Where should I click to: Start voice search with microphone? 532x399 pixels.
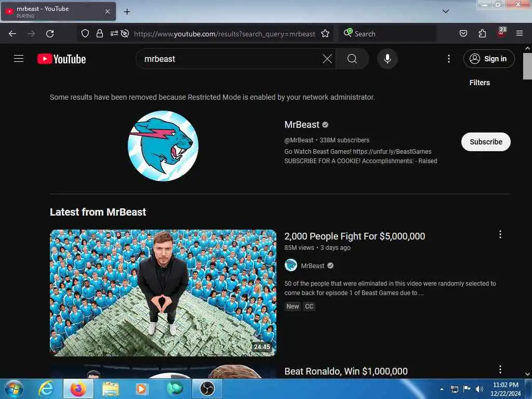click(x=387, y=59)
